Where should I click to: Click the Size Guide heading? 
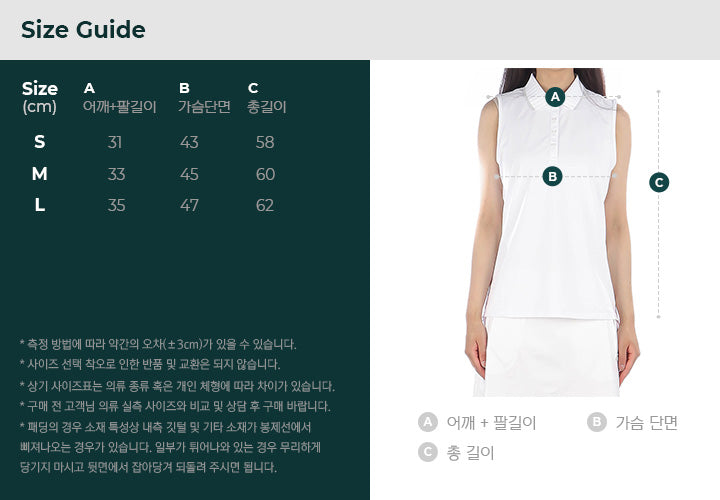coord(83,30)
